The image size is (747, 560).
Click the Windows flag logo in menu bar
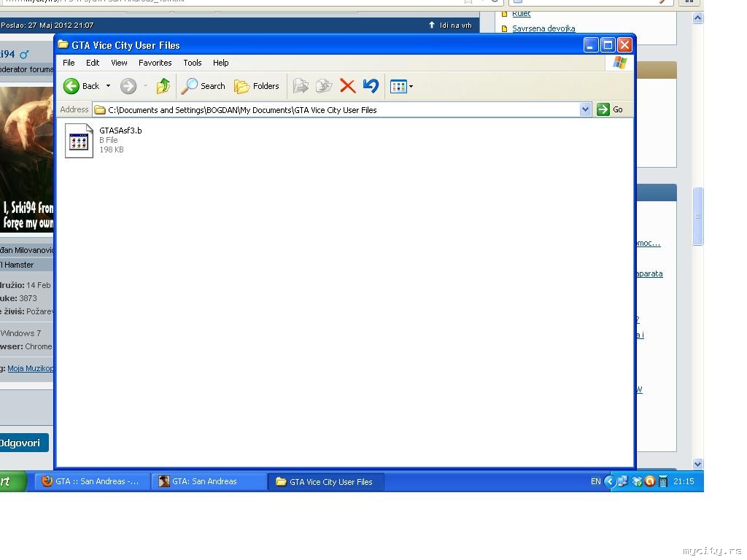pyautogui.click(x=620, y=63)
